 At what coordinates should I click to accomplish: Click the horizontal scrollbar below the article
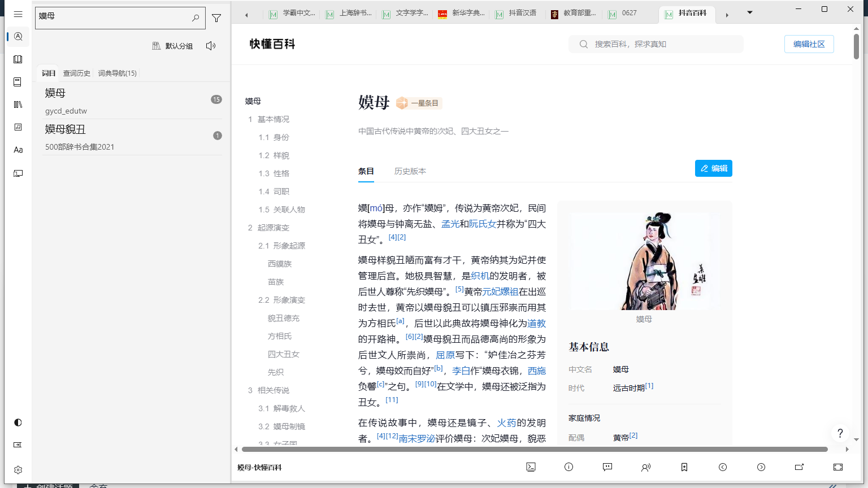click(535, 450)
